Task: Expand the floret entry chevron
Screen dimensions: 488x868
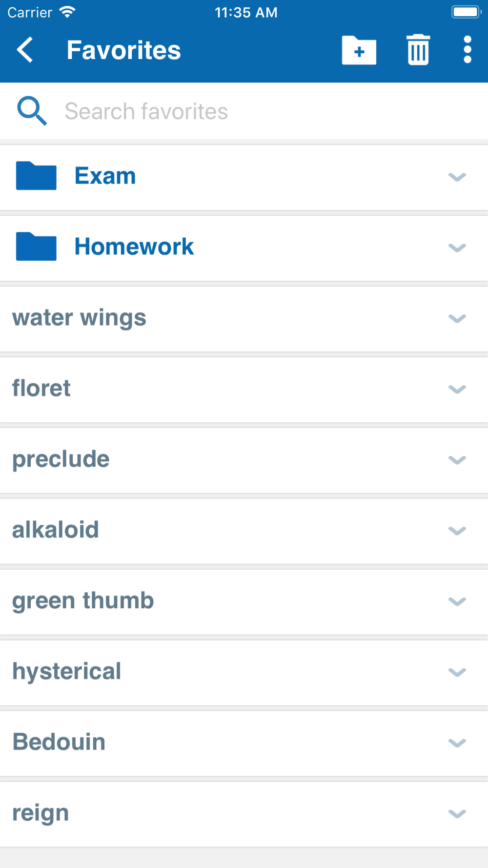Action: point(457,389)
